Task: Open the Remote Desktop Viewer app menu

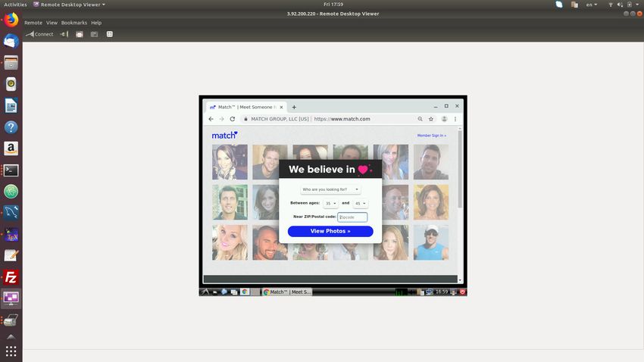Action: [x=69, y=5]
